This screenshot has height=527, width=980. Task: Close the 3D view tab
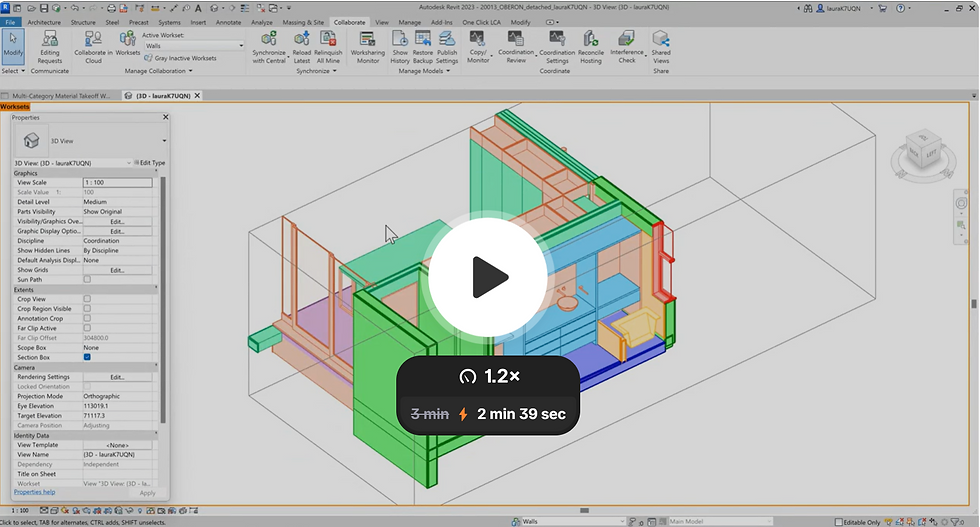coord(197,96)
